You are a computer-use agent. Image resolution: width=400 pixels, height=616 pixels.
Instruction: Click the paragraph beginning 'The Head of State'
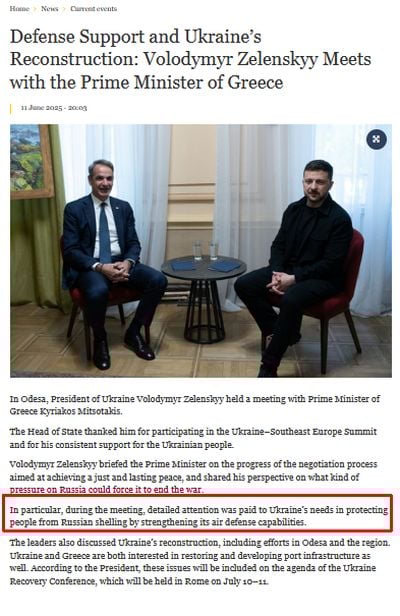click(x=193, y=438)
